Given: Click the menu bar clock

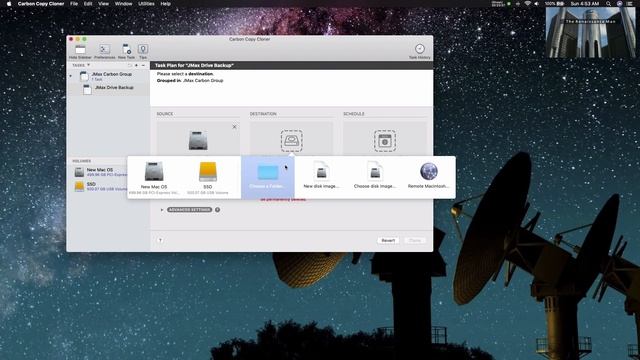Looking at the screenshot, I should coord(584,4).
